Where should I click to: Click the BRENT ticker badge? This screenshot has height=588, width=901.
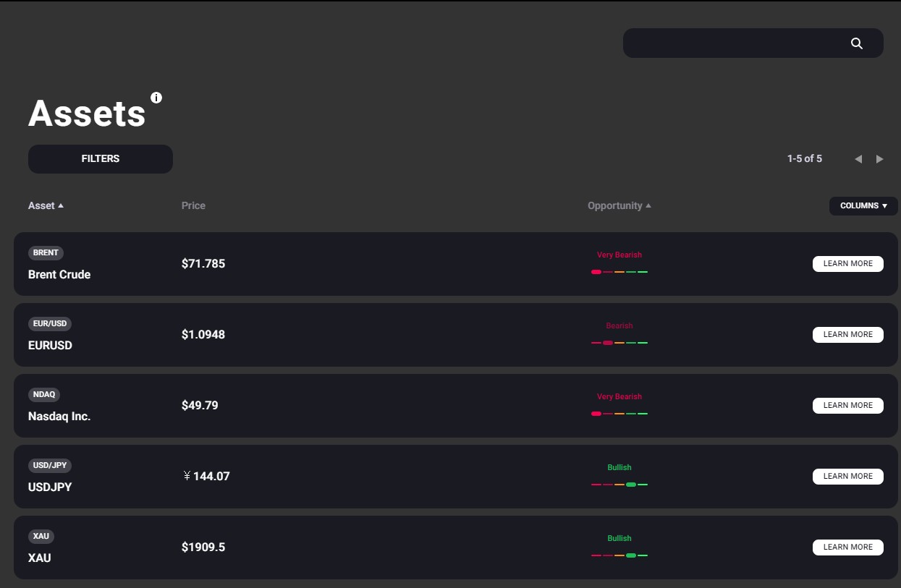[x=46, y=253]
